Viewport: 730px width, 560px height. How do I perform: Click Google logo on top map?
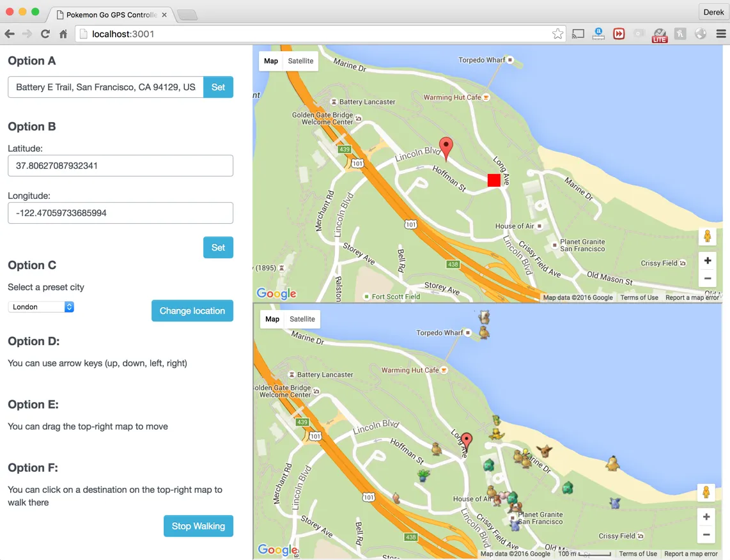[277, 293]
